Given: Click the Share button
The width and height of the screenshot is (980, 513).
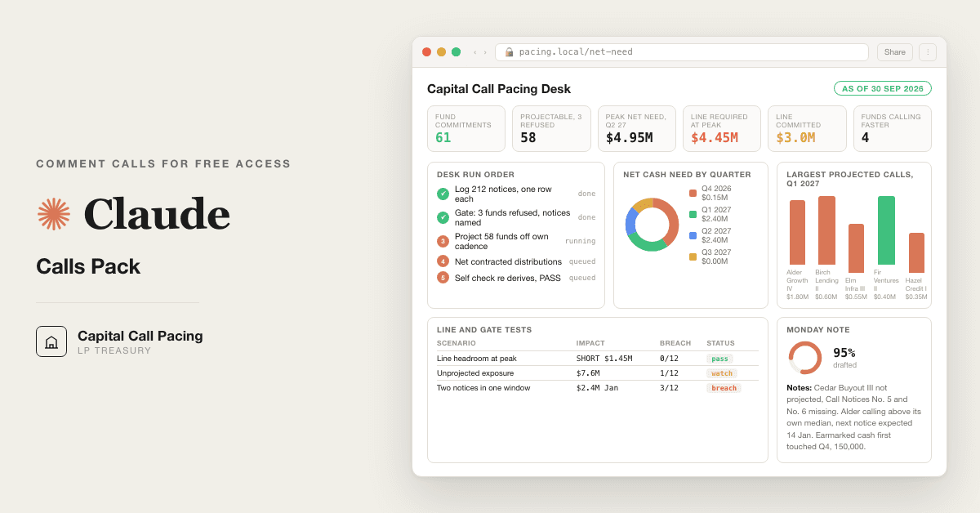Looking at the screenshot, I should coord(895,52).
